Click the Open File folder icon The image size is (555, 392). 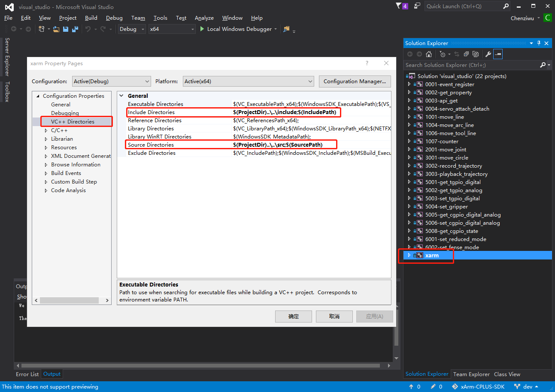(x=56, y=29)
